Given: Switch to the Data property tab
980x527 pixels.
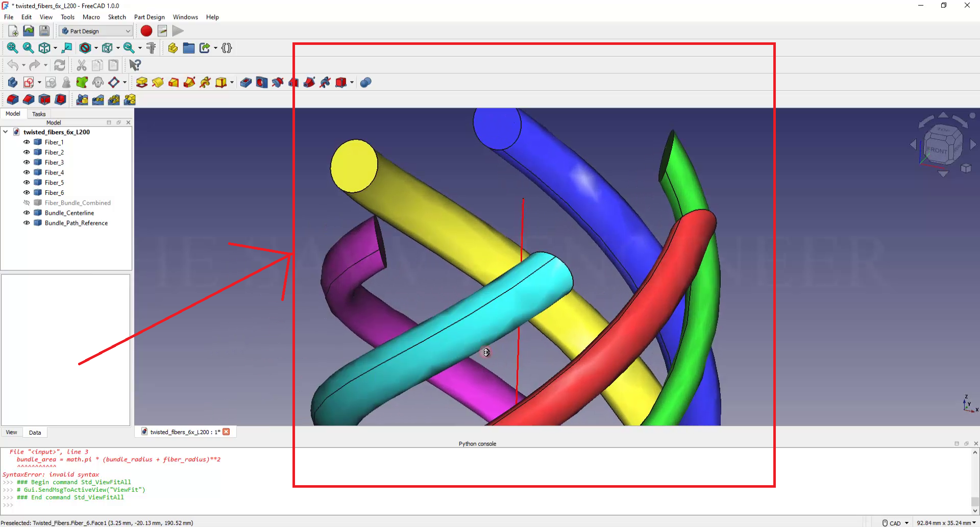Looking at the screenshot, I should click(35, 433).
